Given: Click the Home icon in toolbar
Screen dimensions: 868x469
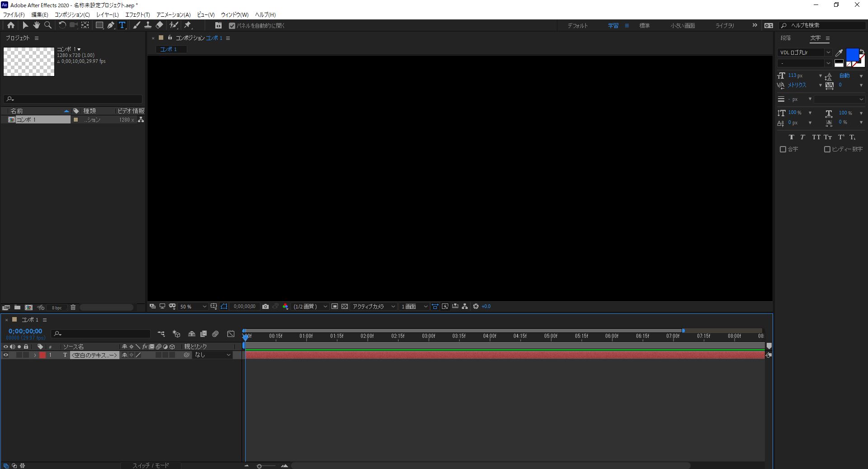Looking at the screenshot, I should (x=11, y=25).
